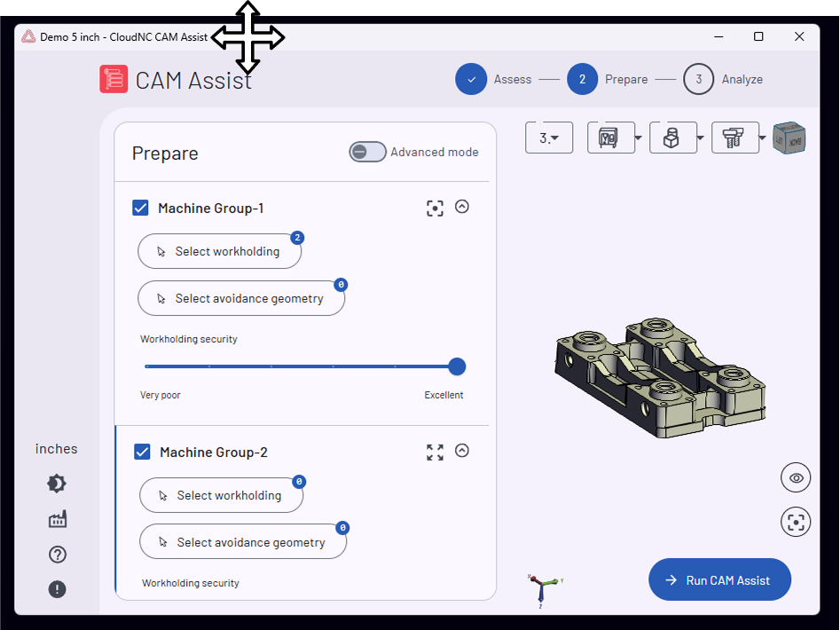Click the Workholding security slider handle
840x630 pixels.
tap(457, 366)
